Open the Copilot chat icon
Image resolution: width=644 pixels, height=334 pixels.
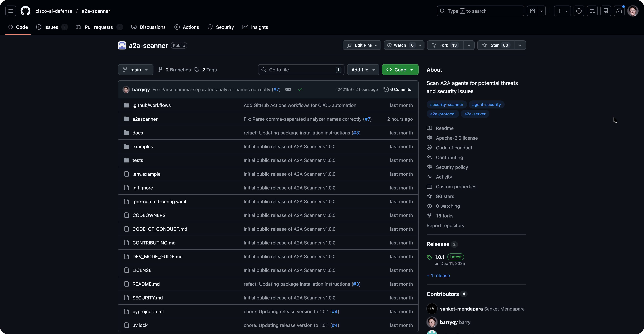tap(532, 11)
